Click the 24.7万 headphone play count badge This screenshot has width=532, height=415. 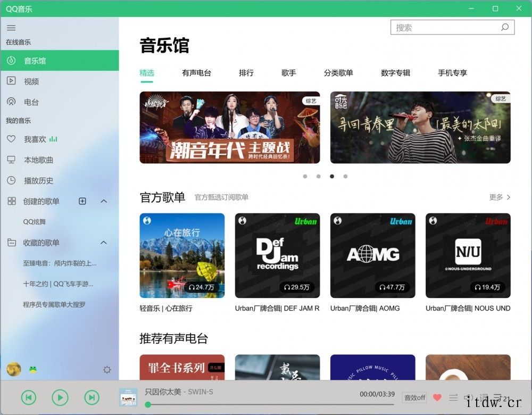click(x=202, y=287)
